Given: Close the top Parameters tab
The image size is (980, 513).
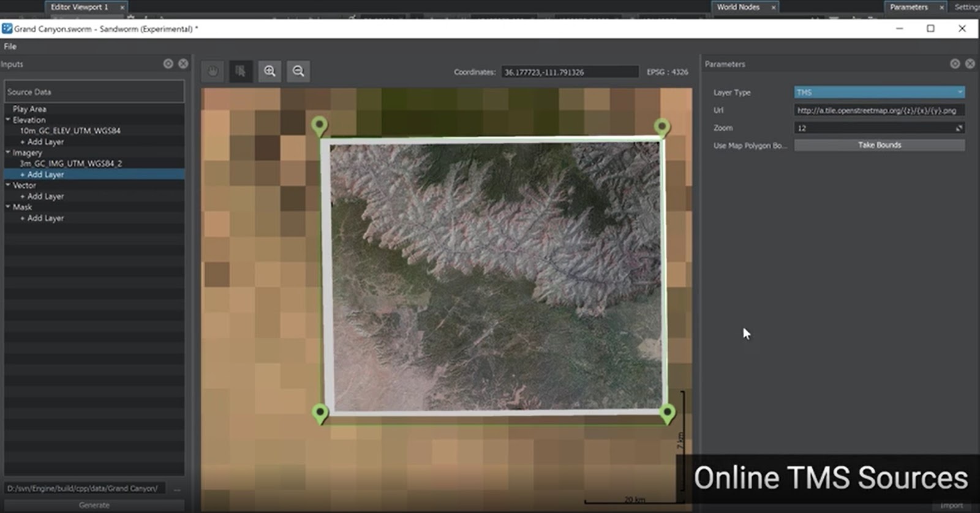Looking at the screenshot, I should (941, 7).
